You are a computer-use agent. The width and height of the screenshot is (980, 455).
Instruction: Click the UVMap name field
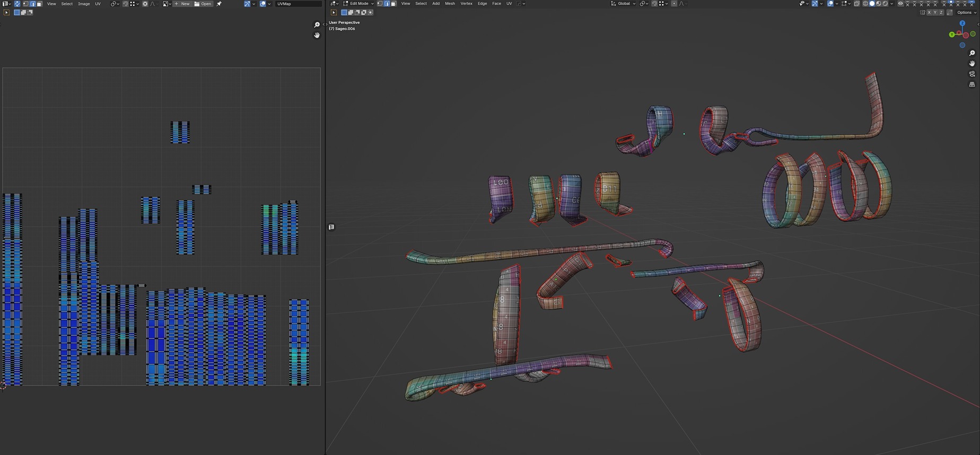point(297,4)
